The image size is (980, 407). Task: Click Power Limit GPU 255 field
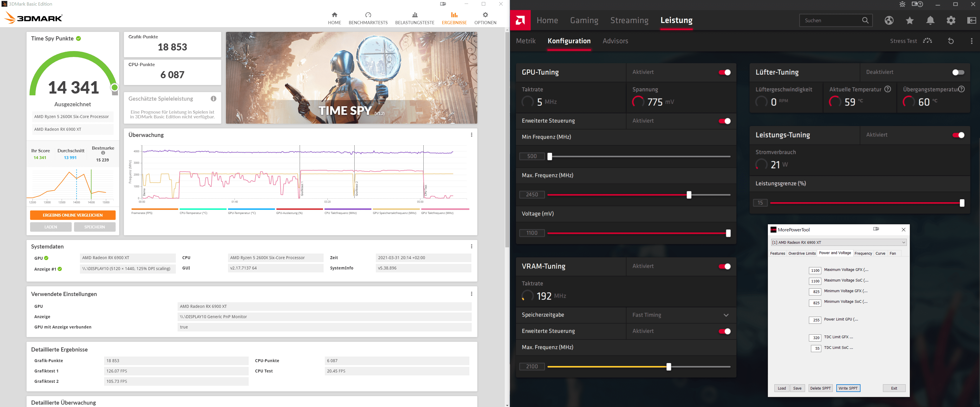[815, 320]
